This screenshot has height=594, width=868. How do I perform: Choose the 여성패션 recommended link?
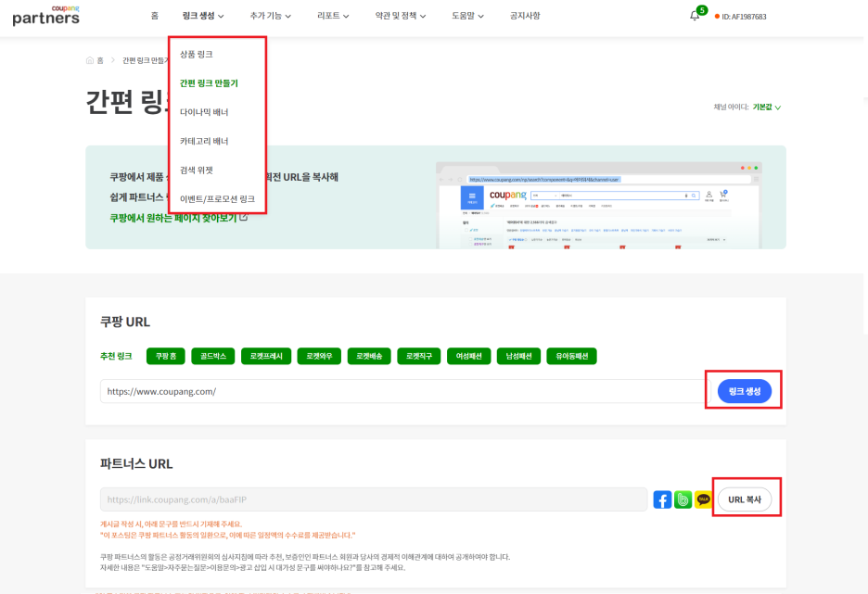(469, 356)
